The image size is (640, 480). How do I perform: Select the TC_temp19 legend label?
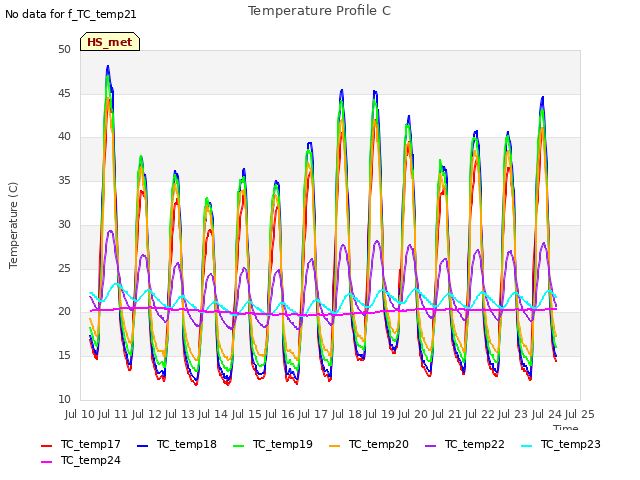[282, 444]
